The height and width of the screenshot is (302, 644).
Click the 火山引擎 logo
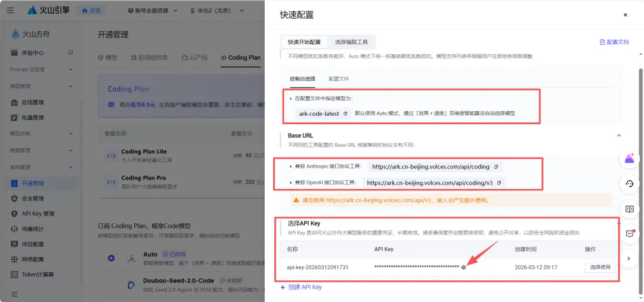(48, 10)
